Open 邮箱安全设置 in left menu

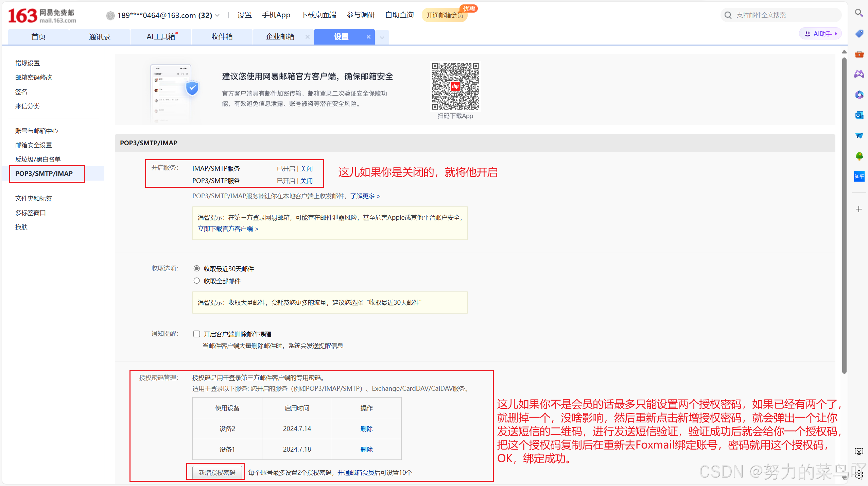point(34,145)
